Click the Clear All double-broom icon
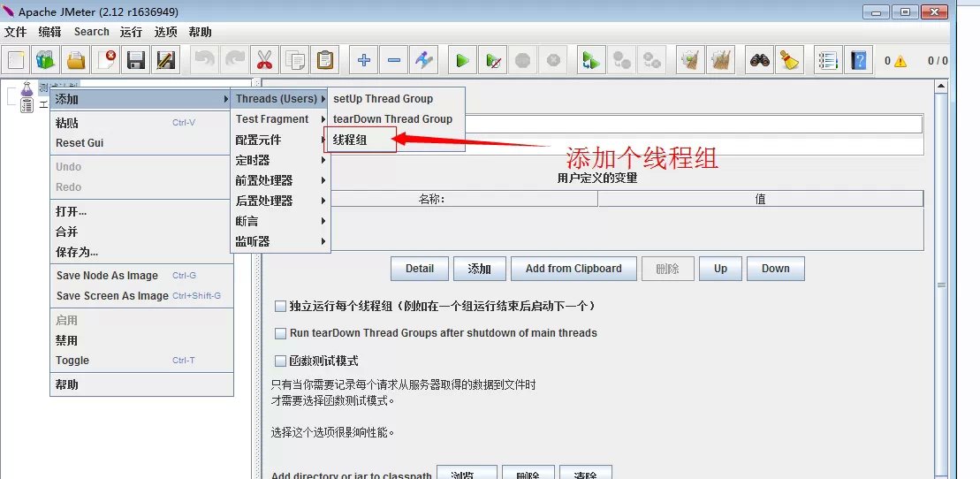980x479 pixels. (721, 61)
